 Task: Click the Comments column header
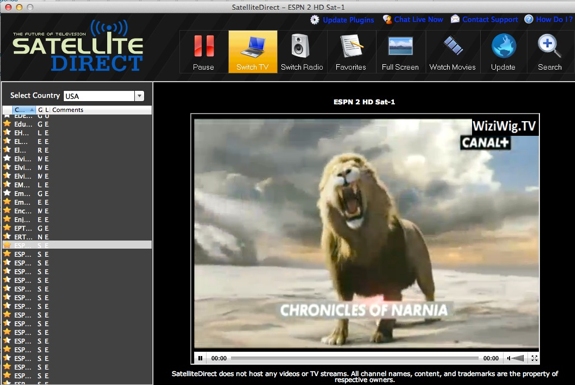coord(67,110)
